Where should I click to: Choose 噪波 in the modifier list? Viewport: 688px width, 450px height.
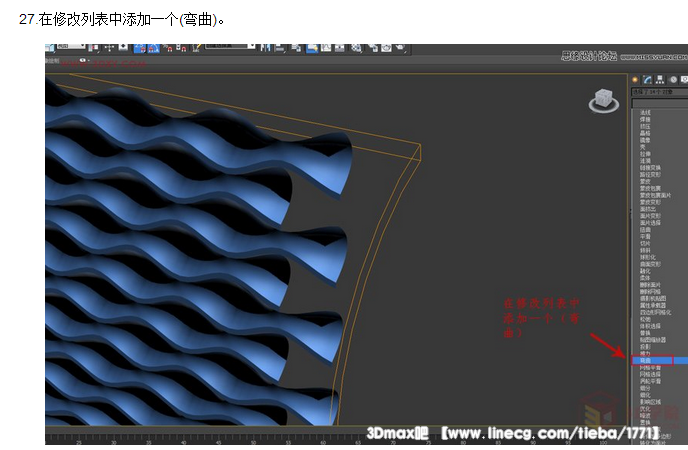click(645, 416)
